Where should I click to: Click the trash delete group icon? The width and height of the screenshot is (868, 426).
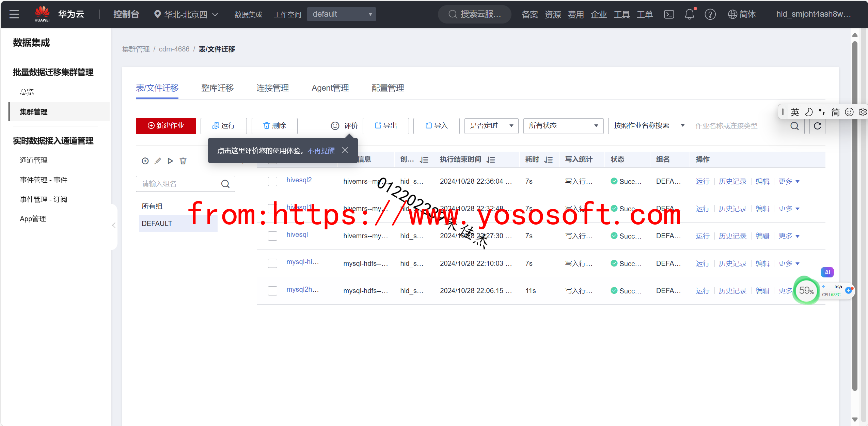pyautogui.click(x=183, y=161)
